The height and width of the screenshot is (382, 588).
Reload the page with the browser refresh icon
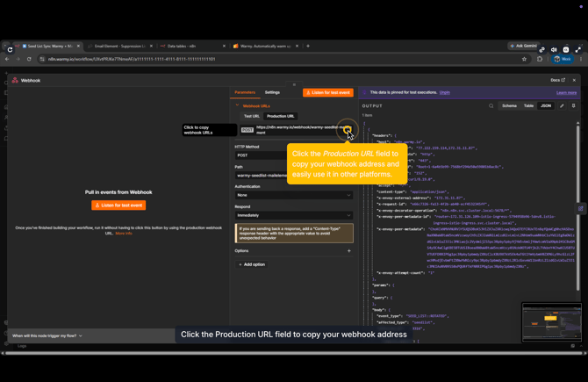pos(29,59)
